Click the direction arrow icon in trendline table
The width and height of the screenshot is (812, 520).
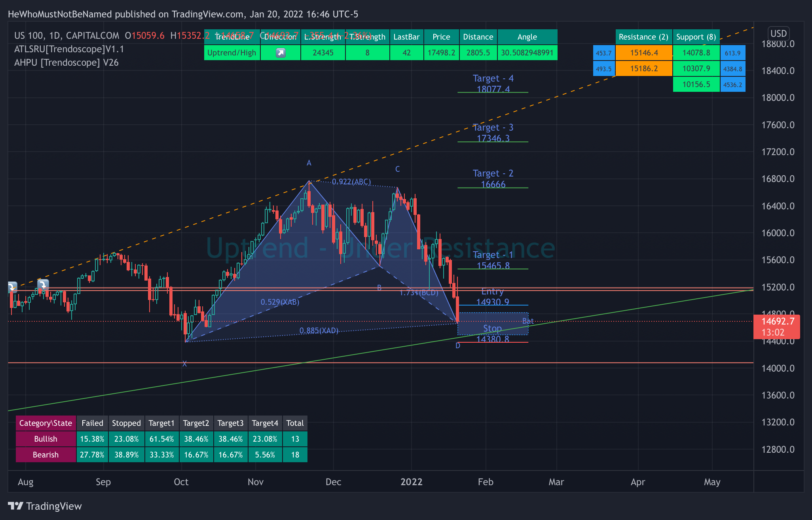pyautogui.click(x=281, y=53)
